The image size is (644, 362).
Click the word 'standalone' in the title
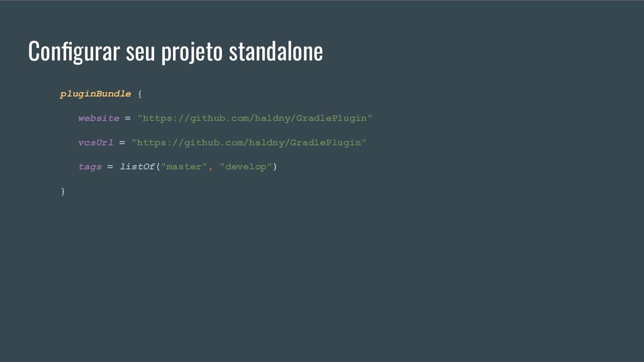click(x=275, y=52)
